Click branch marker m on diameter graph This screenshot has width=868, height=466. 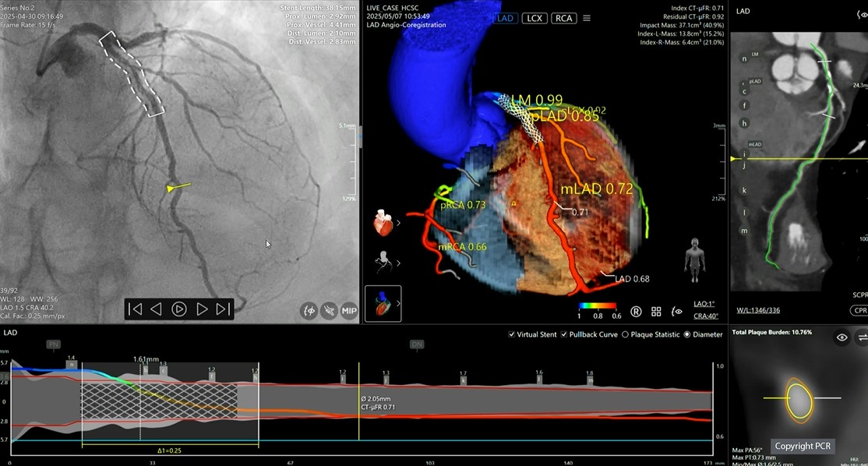(x=590, y=380)
